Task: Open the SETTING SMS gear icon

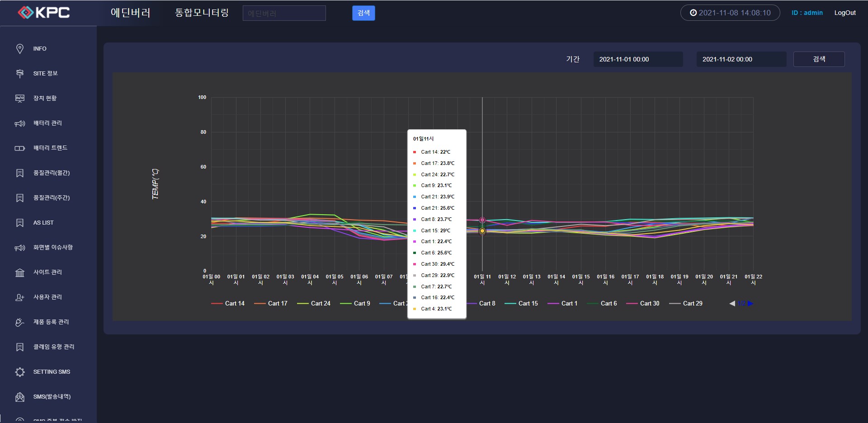Action: [20, 372]
